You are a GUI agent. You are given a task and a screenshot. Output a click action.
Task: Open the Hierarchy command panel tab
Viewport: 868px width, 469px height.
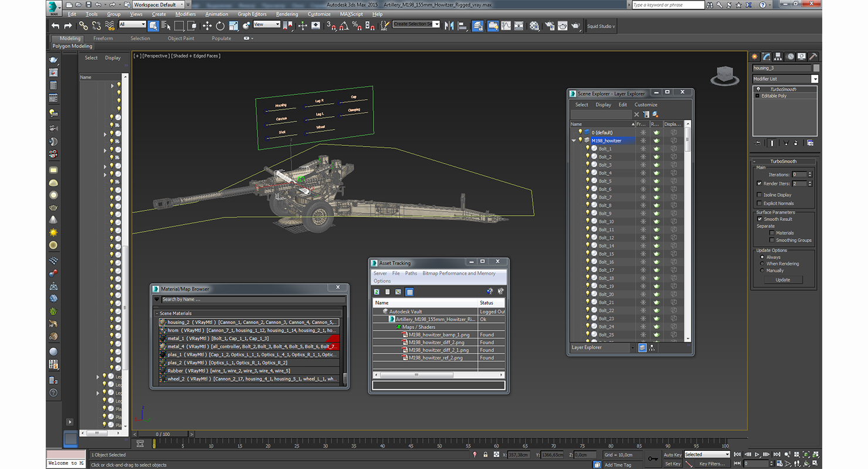tap(778, 56)
